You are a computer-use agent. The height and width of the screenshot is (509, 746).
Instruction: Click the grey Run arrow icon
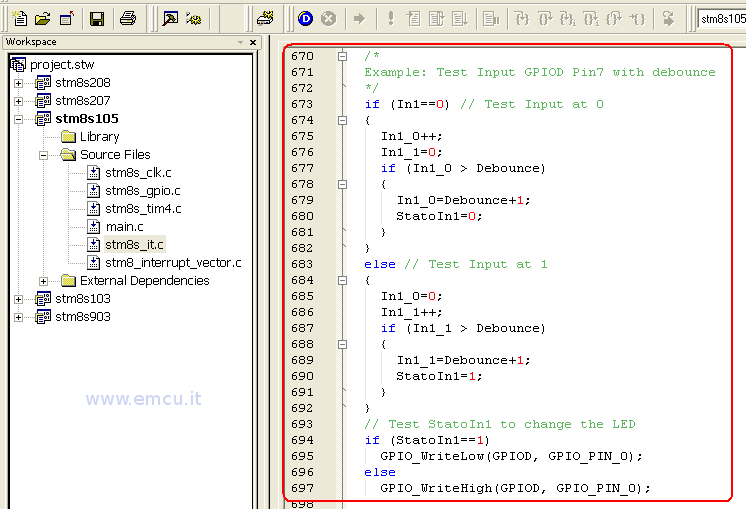[359, 19]
